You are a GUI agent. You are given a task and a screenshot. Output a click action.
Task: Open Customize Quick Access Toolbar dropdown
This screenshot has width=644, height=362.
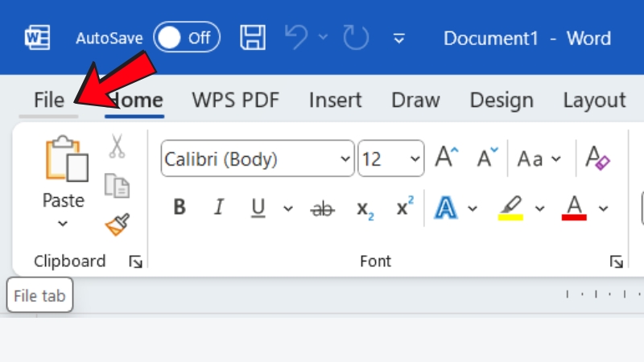[398, 39]
